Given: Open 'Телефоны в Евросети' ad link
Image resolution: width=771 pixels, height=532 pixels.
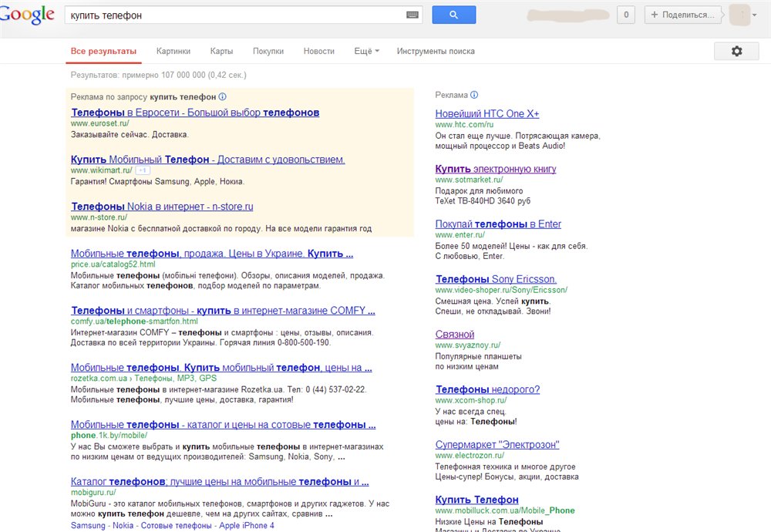Looking at the screenshot, I should click(195, 113).
